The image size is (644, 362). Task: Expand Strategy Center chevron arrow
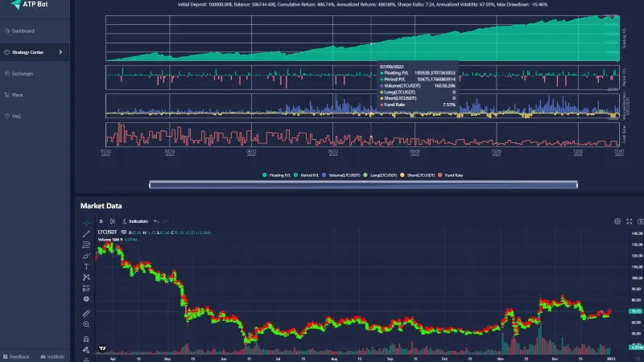point(60,52)
